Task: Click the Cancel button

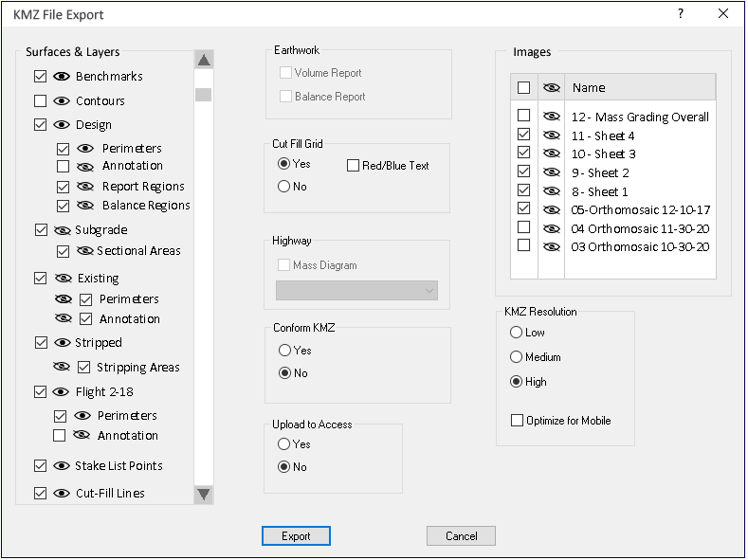Action: point(461,536)
